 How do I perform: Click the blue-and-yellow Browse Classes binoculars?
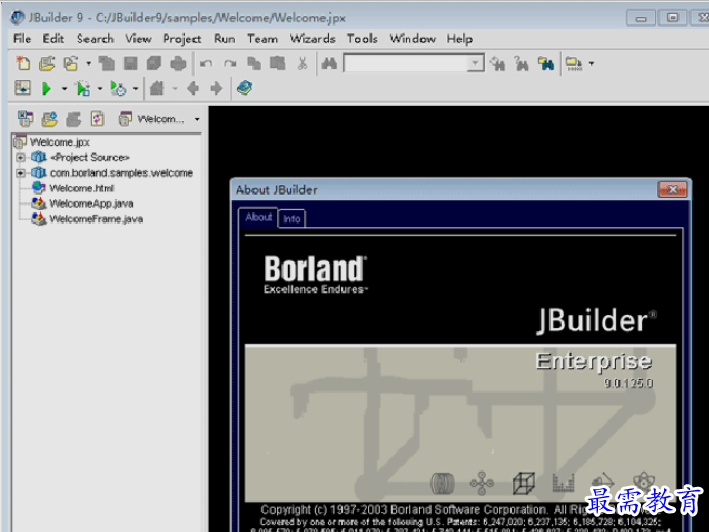pyautogui.click(x=546, y=64)
